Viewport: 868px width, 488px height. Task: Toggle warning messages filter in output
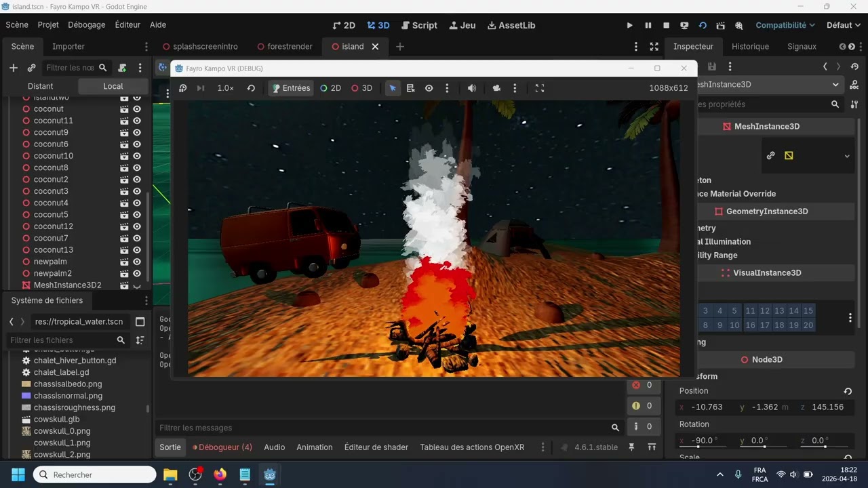tap(642, 406)
